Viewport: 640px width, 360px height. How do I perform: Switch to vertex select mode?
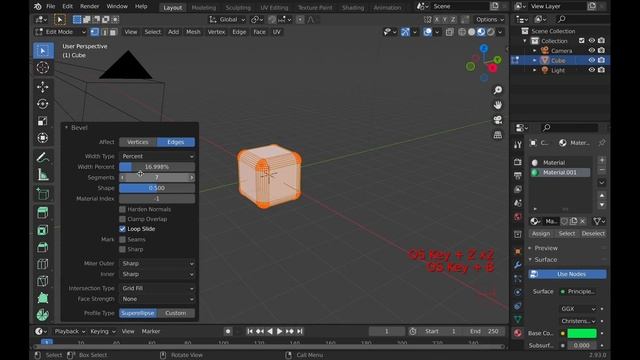[95, 32]
